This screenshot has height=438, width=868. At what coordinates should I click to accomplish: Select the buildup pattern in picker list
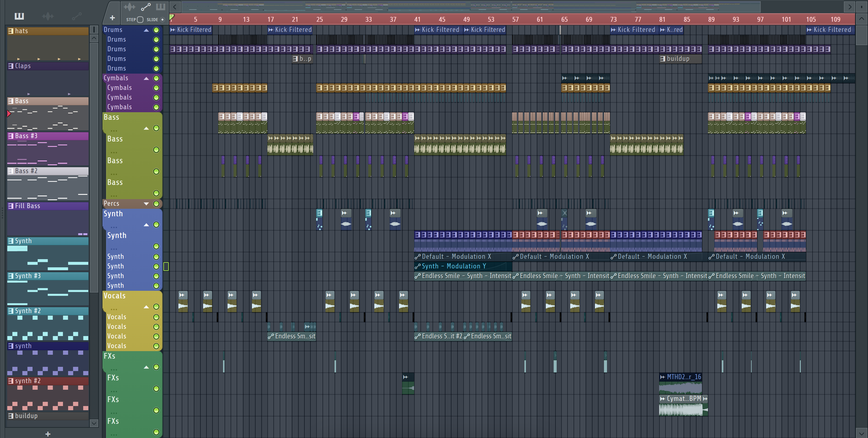pos(48,416)
